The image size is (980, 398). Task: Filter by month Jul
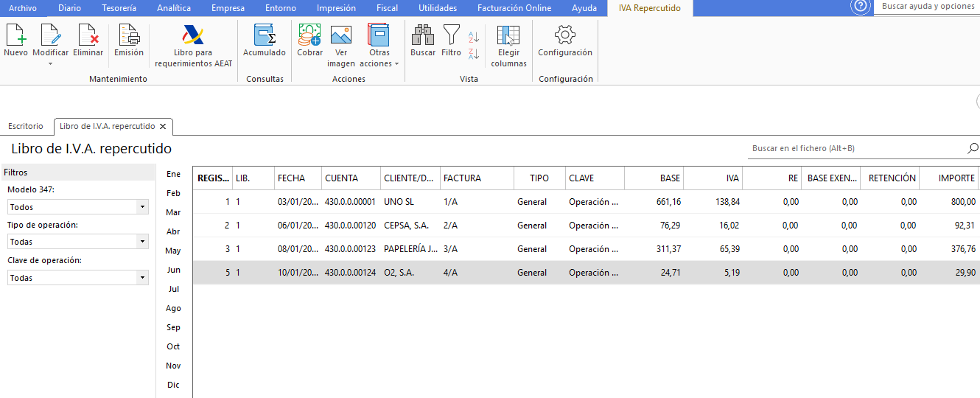pos(173,289)
